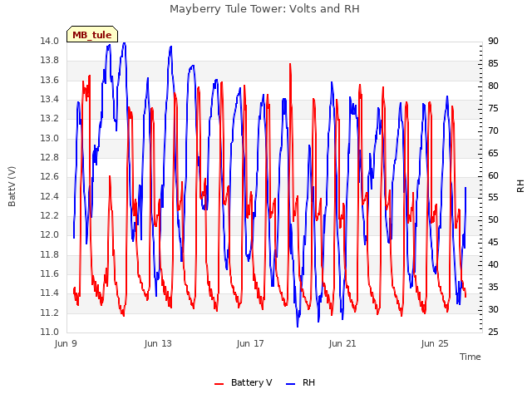Click the 70 right axis value
532x399 pixels.
pyautogui.click(x=493, y=131)
